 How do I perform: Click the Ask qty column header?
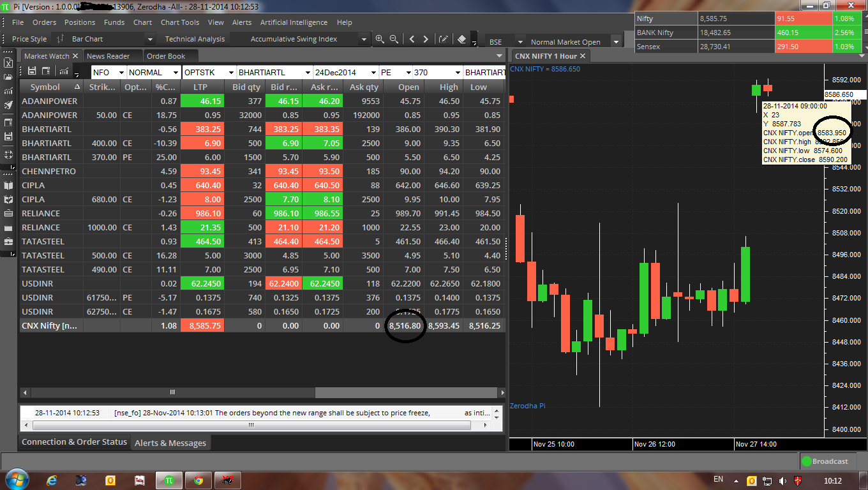[363, 87]
